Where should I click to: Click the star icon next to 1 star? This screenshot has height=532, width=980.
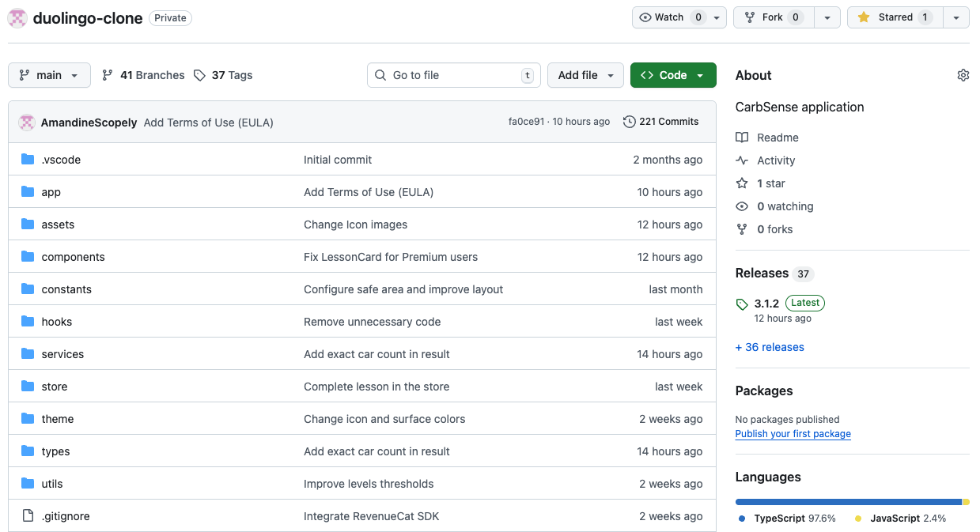742,183
